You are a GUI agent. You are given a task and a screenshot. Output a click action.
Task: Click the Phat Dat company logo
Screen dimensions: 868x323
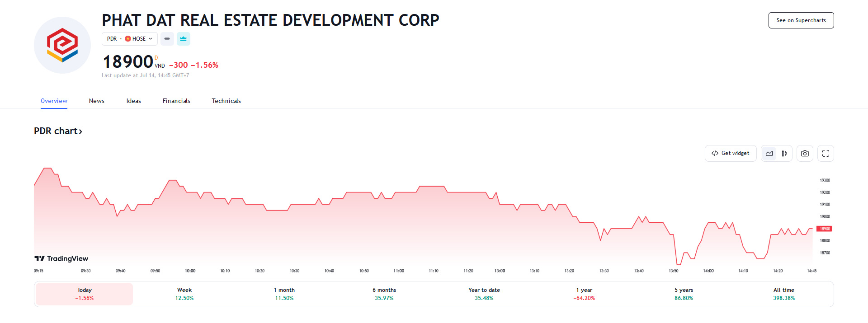click(62, 45)
